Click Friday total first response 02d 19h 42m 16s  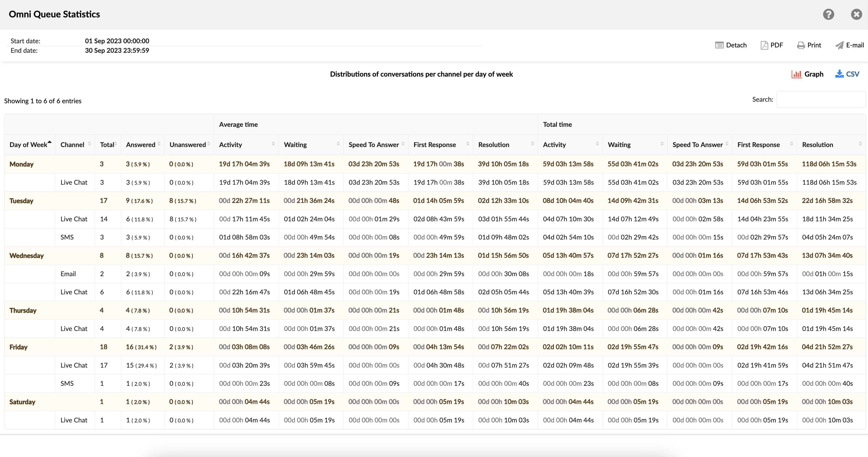point(763,347)
